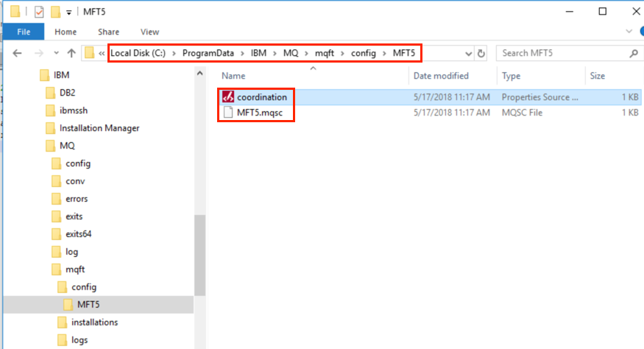The height and width of the screenshot is (349, 644).
Task: Expand the ribbon with the chevron
Action: 629,31
